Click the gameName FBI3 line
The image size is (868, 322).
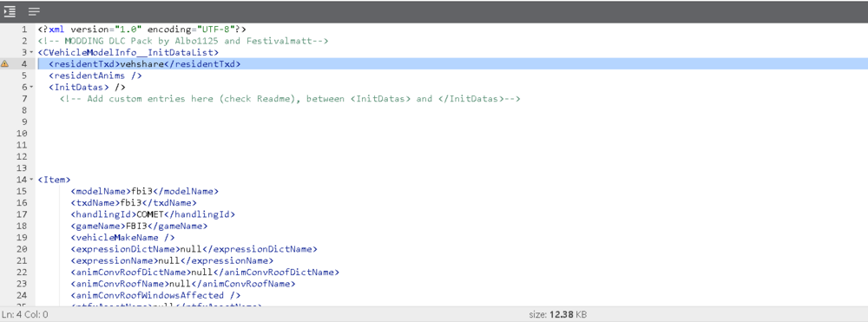tap(139, 227)
